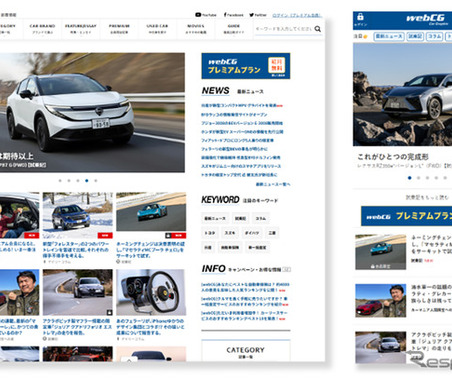Open the Fiat Doblo news headline

(237, 140)
